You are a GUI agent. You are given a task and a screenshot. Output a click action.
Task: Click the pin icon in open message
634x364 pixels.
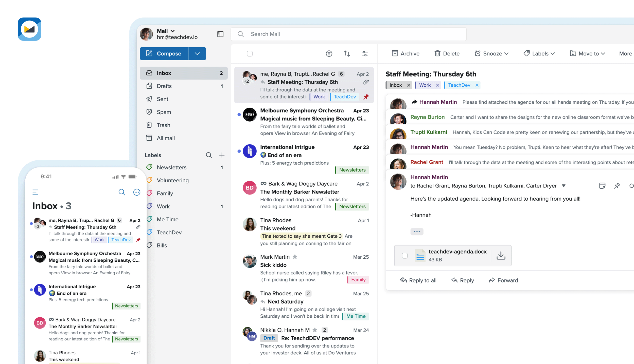[x=617, y=186]
